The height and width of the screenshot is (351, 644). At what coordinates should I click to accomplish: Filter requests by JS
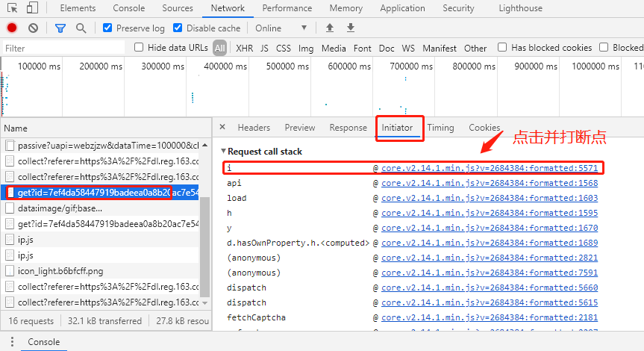pos(264,48)
